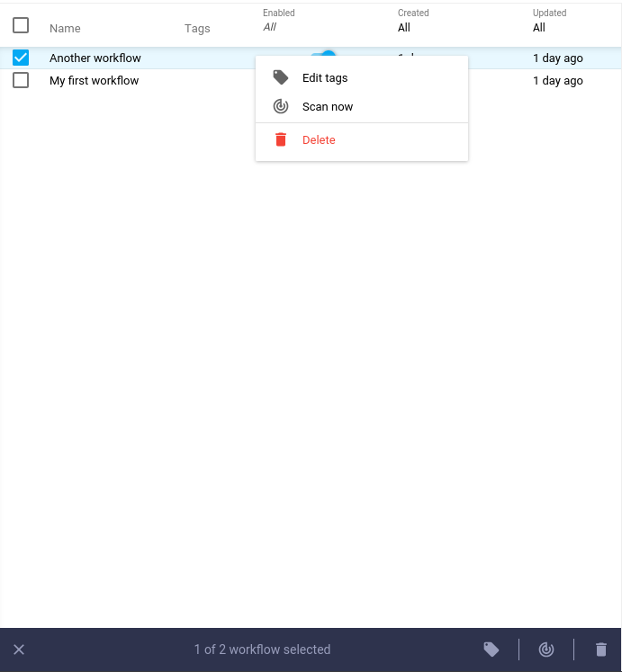Expand the Updated filter dropdown
Viewport: 622px width, 672px height.
[x=539, y=28]
